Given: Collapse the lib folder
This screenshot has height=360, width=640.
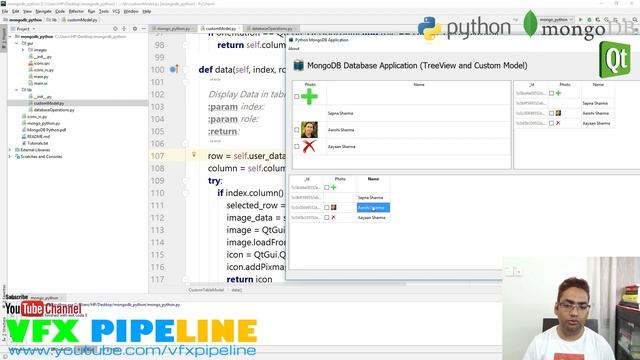Looking at the screenshot, I should click(17, 90).
